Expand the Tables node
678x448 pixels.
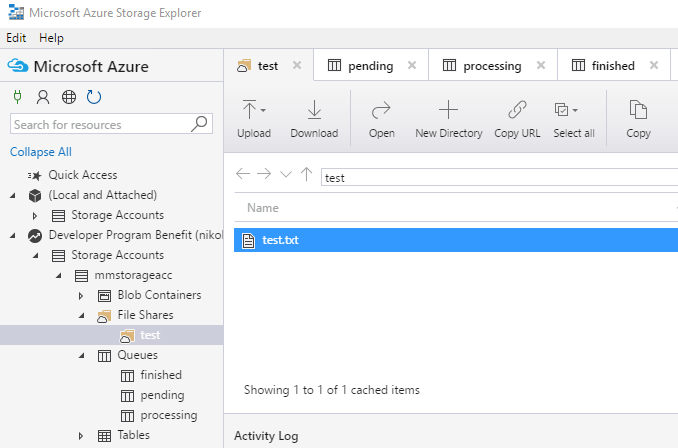click(81, 435)
